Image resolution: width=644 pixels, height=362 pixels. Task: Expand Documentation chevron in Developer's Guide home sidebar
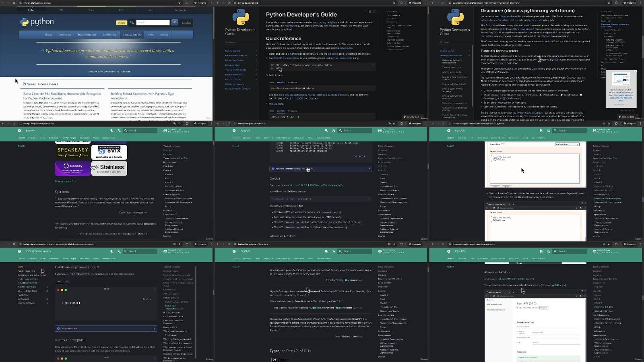pyautogui.click(x=256, y=65)
